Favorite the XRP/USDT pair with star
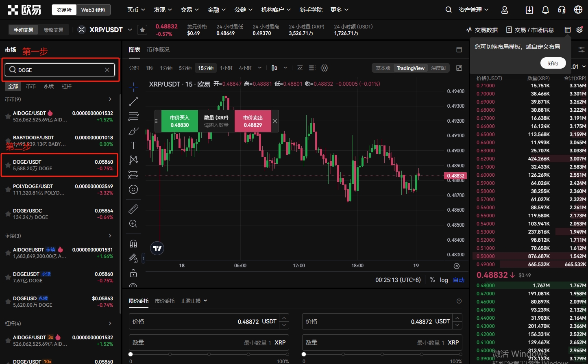The image size is (588, 364). pos(142,30)
